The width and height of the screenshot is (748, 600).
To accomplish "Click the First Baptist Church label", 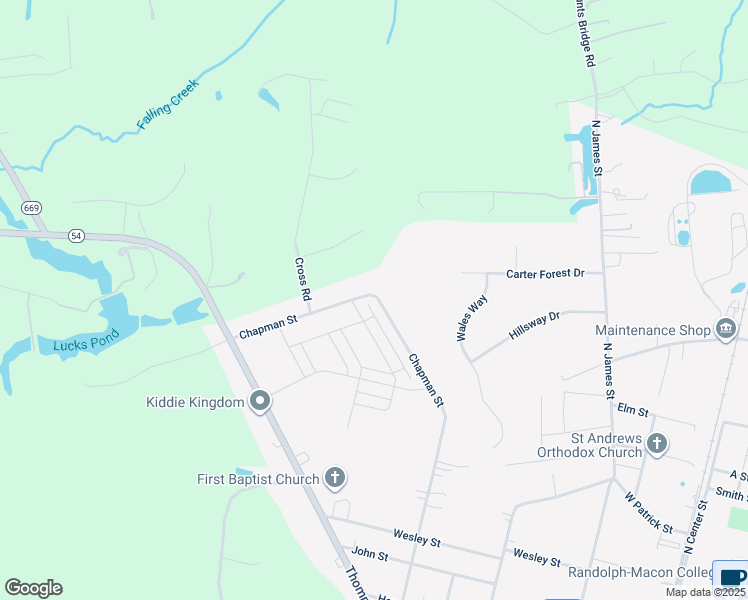I will tap(258, 479).
